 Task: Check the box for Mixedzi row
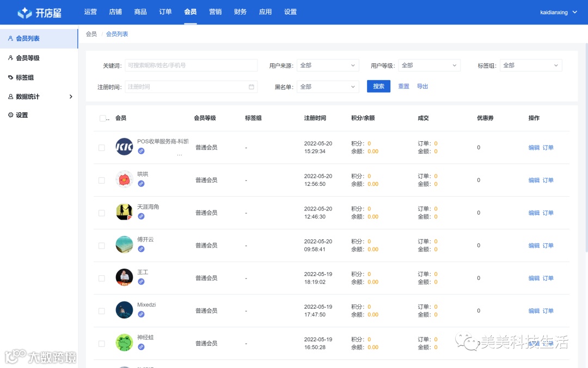tap(102, 311)
